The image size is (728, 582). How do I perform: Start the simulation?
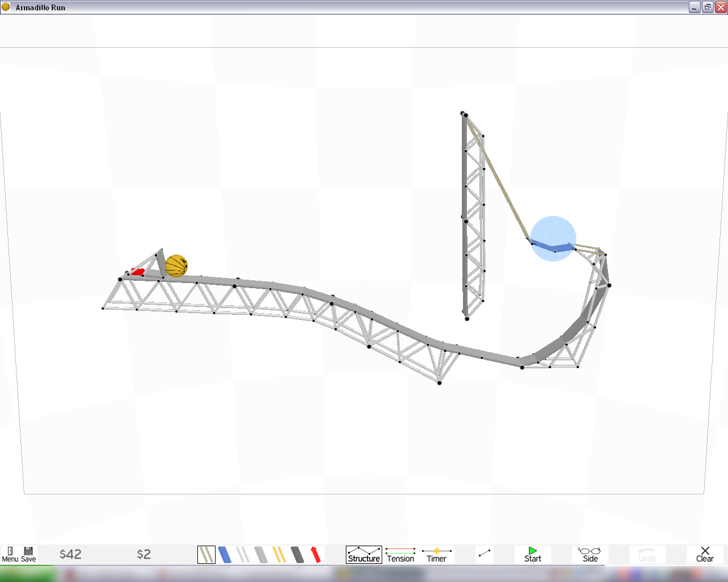533,555
